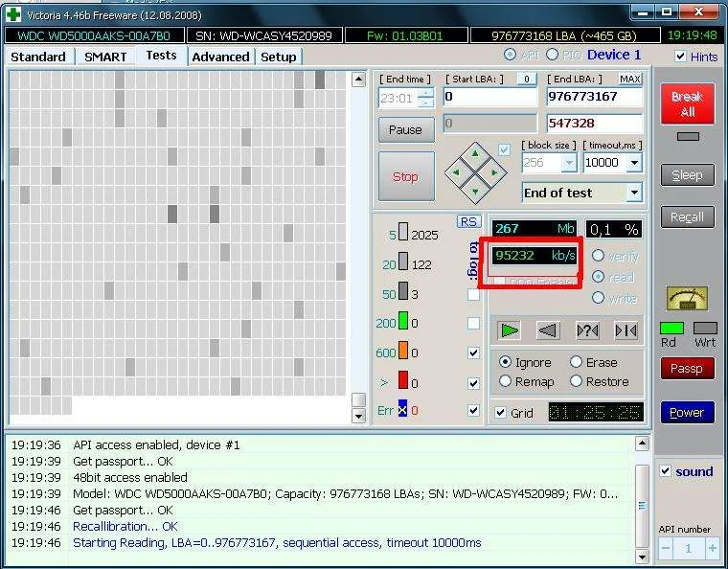The height and width of the screenshot is (569, 728).
Task: Click the blue Err X block icon
Action: (x=402, y=409)
